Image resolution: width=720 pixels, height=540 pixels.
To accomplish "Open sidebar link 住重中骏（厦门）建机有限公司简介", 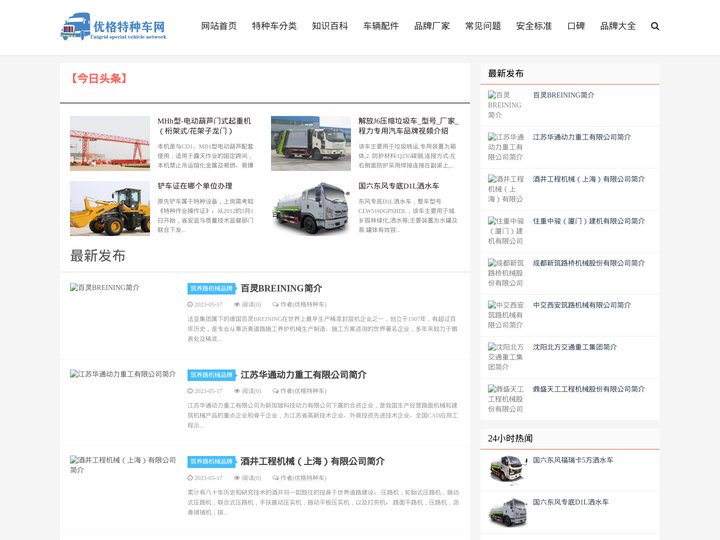I will 589,221.
